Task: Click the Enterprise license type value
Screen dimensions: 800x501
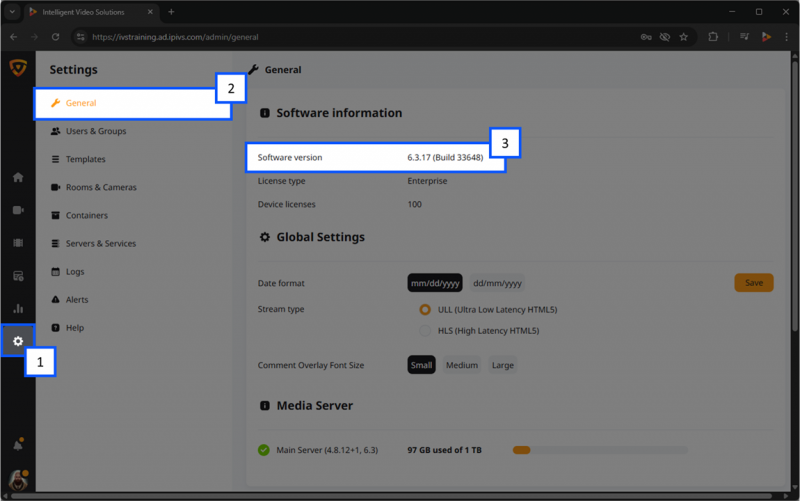Action: point(427,181)
